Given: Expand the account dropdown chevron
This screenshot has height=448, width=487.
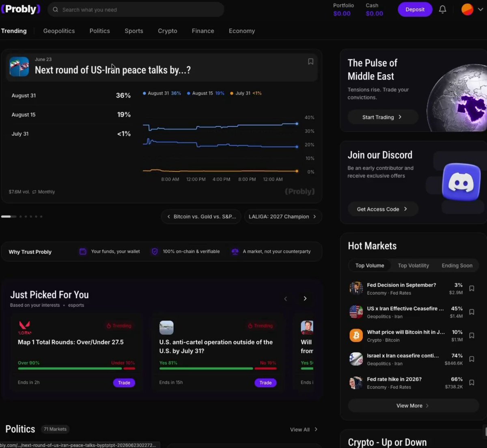Looking at the screenshot, I should (481, 10).
